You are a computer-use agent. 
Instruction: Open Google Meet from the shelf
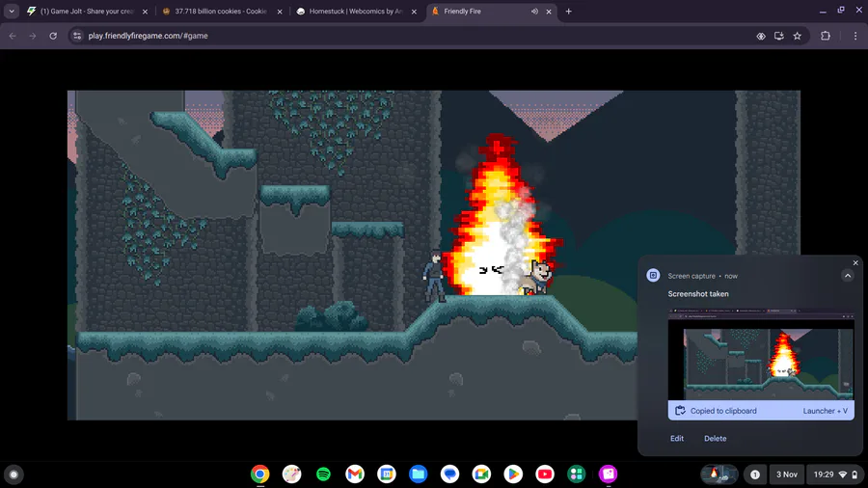tap(481, 474)
